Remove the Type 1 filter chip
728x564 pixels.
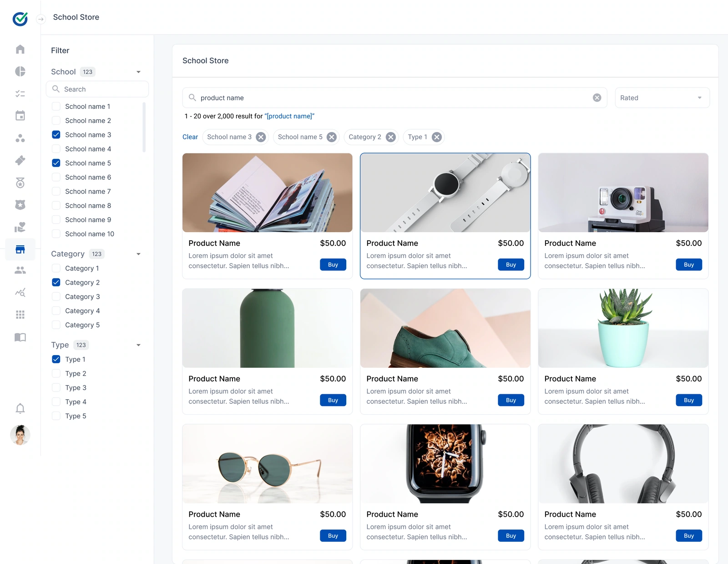(x=437, y=137)
